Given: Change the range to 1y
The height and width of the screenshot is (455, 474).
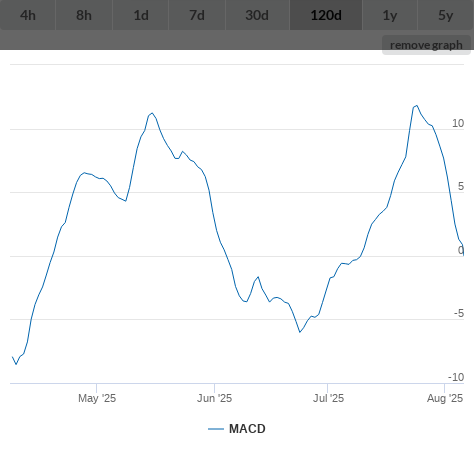Looking at the screenshot, I should coord(390,15).
